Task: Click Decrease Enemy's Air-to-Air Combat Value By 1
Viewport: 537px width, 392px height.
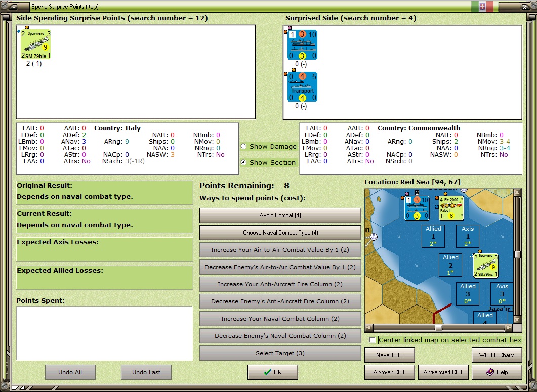Action: [280, 267]
